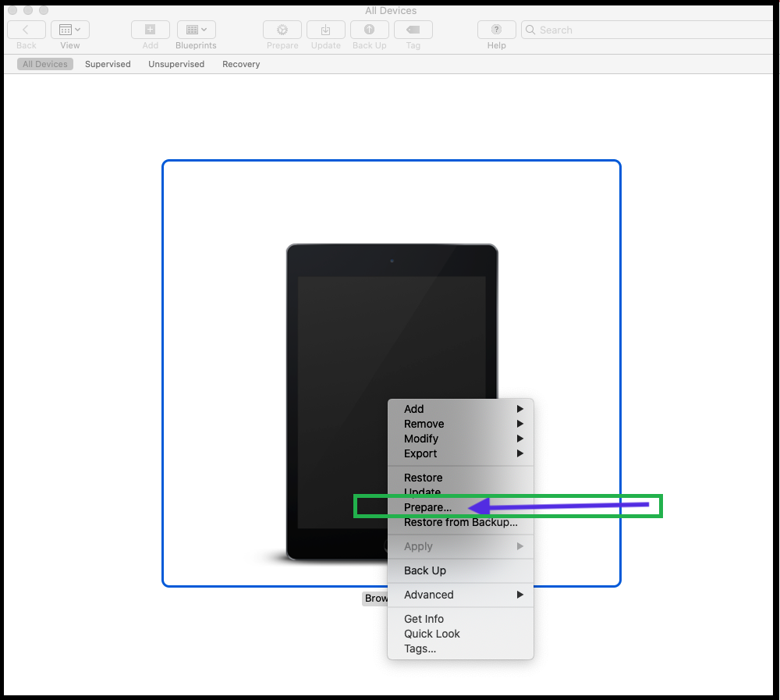Select Get Info from the context menu
The width and height of the screenshot is (780, 700).
pos(424,618)
